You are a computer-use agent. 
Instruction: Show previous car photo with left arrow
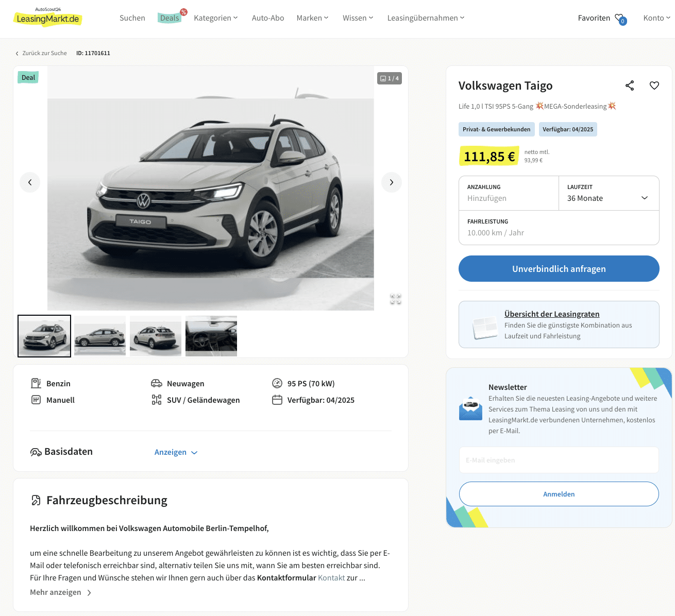click(x=30, y=182)
